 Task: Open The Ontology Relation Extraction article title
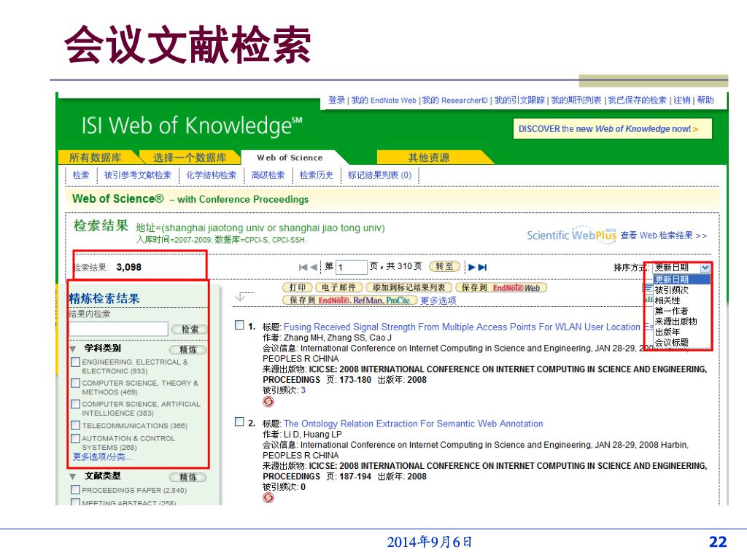coord(413,424)
